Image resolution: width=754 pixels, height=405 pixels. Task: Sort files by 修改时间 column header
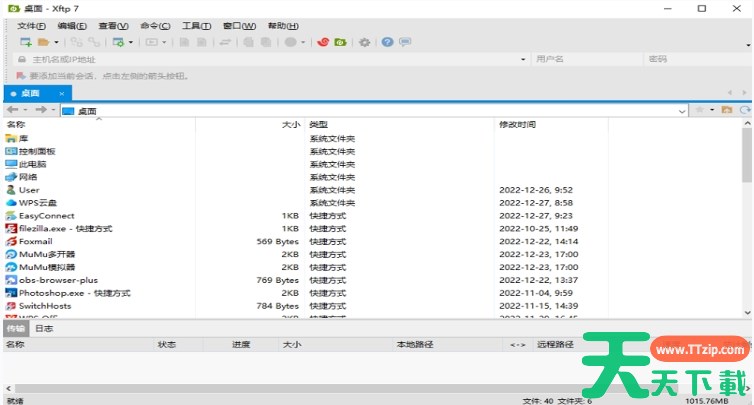(x=517, y=125)
